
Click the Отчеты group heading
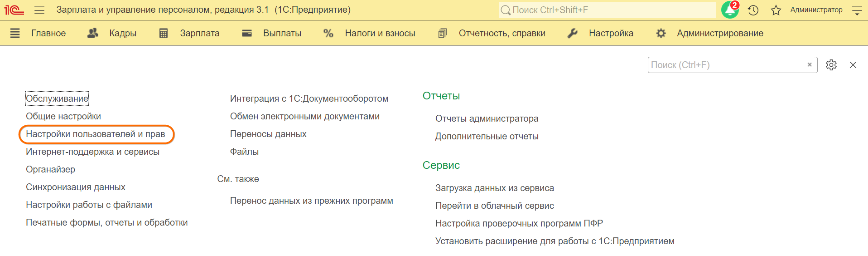point(441,96)
